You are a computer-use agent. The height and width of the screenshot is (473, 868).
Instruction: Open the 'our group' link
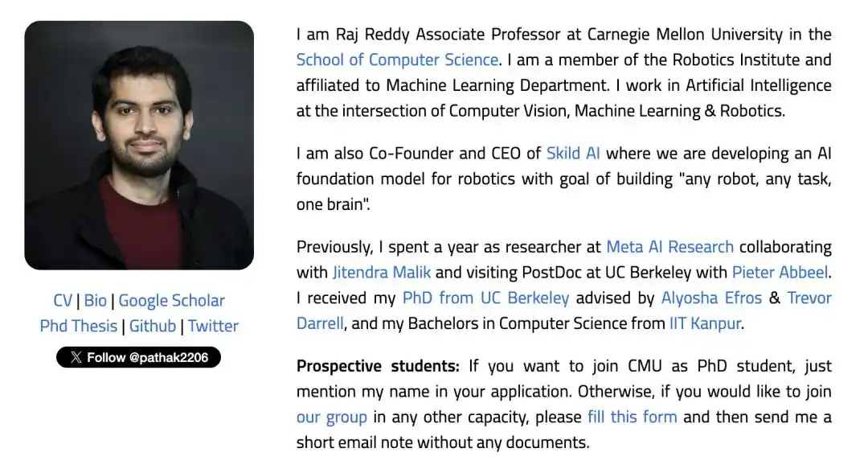332,417
